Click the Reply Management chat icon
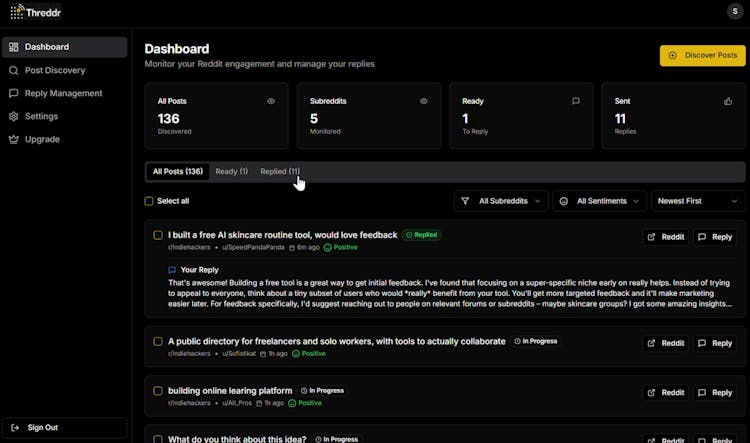 click(x=13, y=93)
